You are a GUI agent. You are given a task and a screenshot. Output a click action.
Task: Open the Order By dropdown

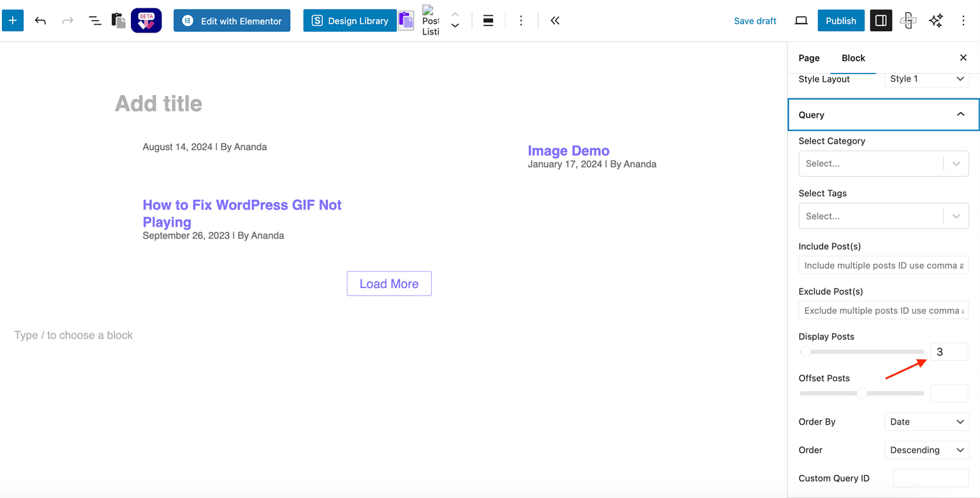(x=926, y=421)
